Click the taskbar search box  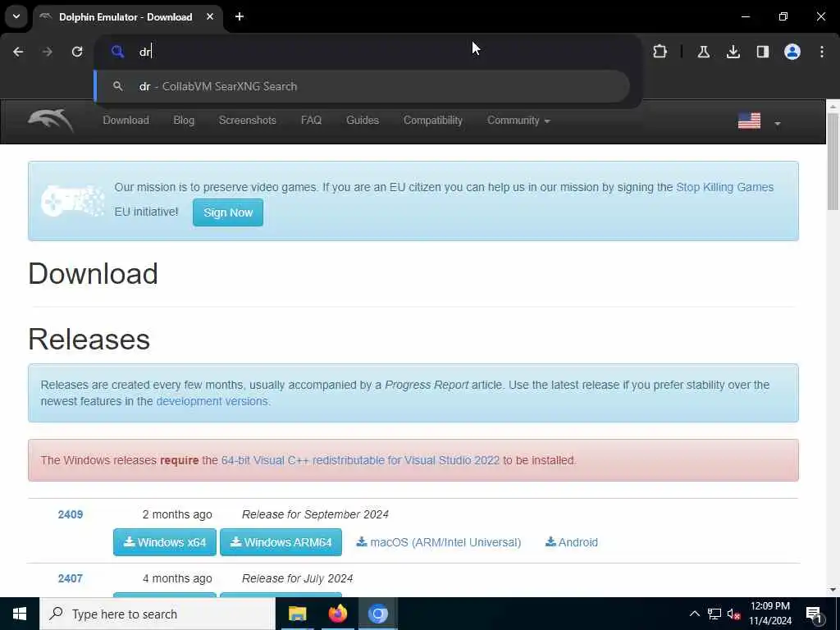(x=157, y=614)
